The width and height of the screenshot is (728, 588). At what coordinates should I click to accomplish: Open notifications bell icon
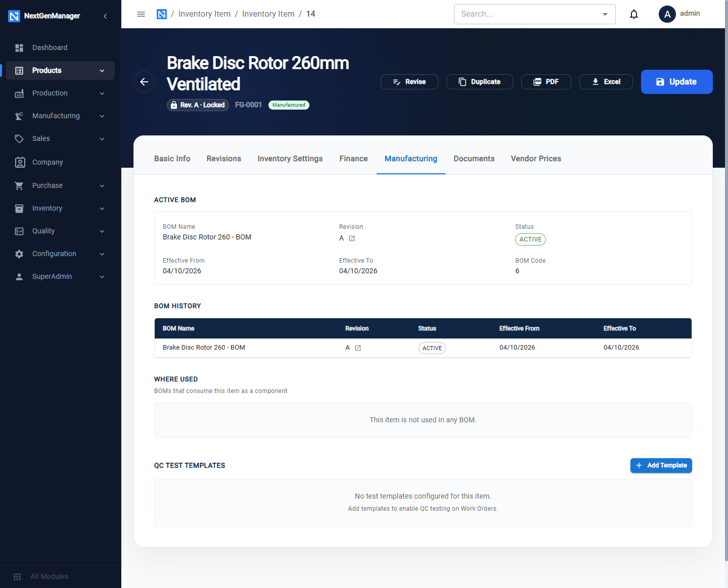point(634,14)
